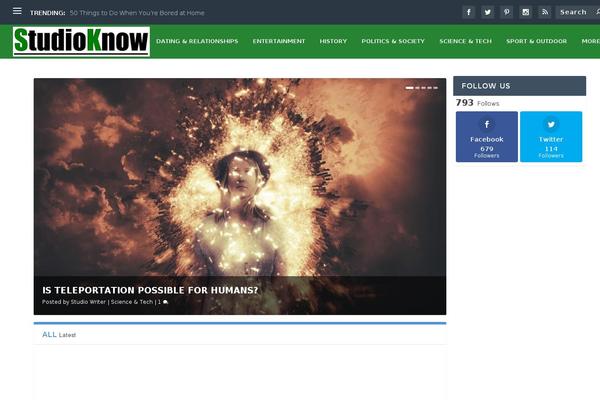600x400 pixels.
Task: Select the last slider indicator
Action: coord(435,88)
